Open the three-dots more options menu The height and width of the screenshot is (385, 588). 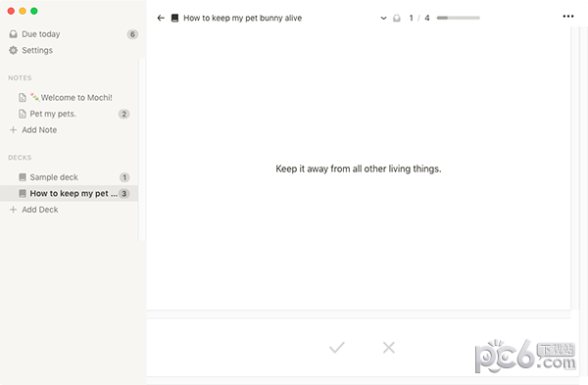tap(568, 16)
